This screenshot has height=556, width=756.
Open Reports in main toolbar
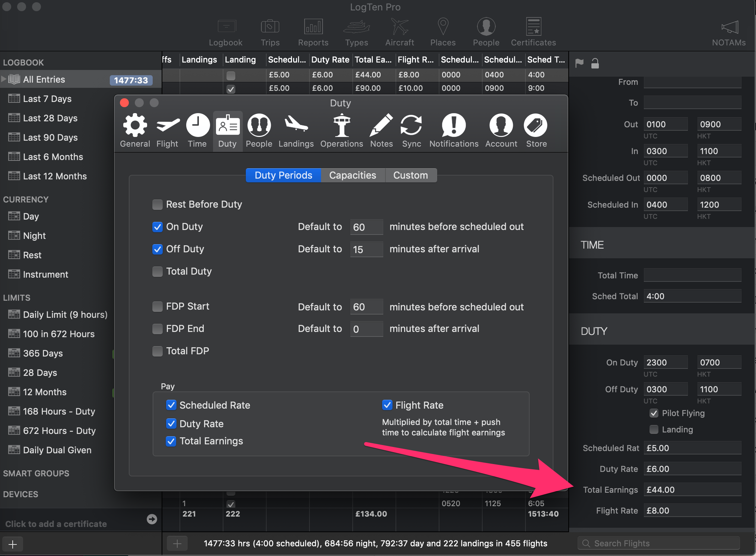point(313,33)
